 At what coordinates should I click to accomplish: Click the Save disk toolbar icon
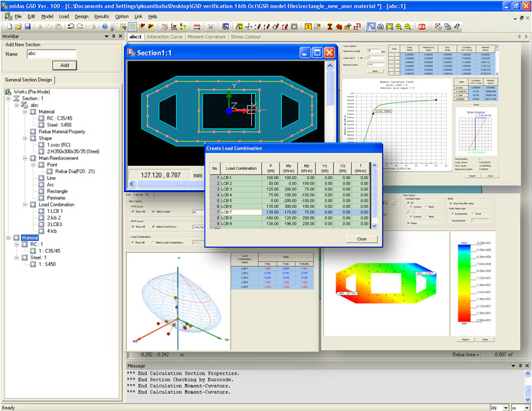[27, 27]
